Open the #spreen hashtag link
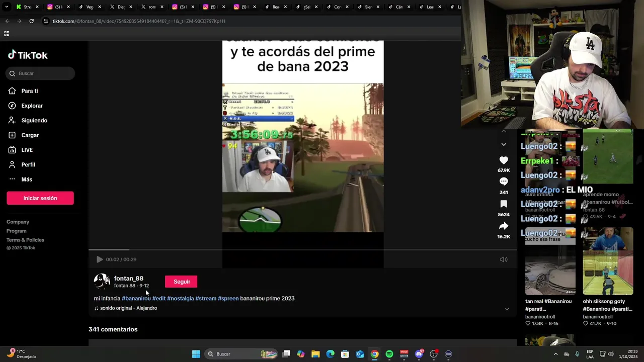 228,298
